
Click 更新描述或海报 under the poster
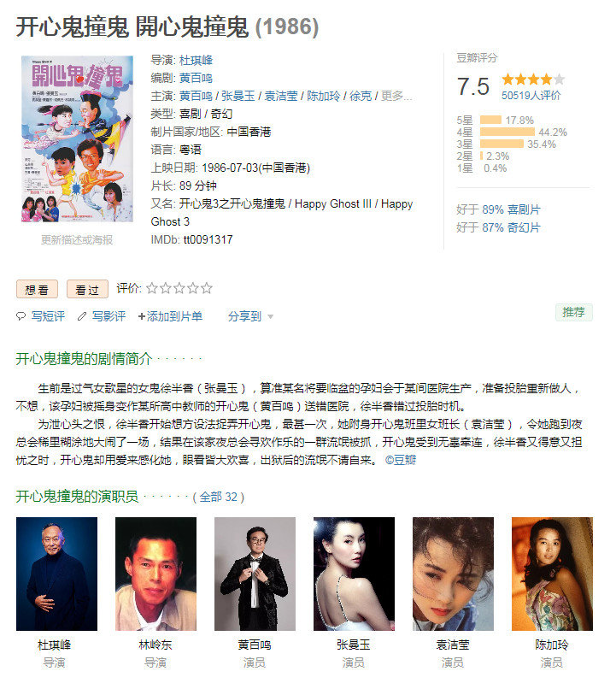coord(77,240)
